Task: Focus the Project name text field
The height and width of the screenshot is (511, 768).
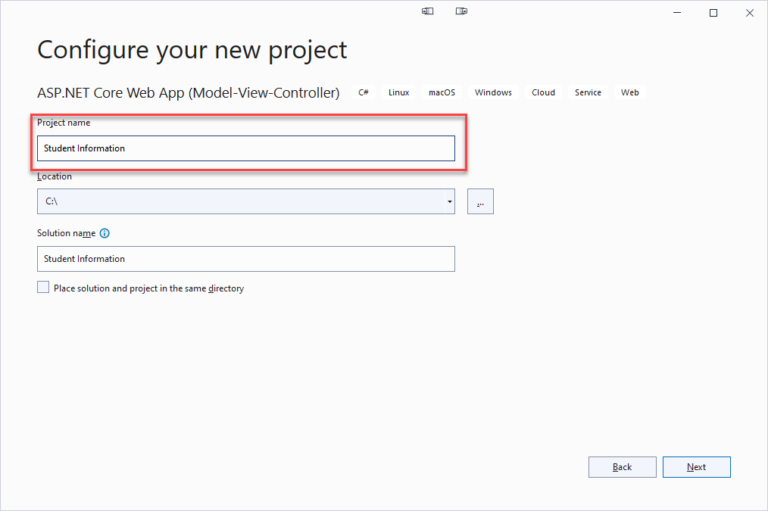Action: click(246, 148)
